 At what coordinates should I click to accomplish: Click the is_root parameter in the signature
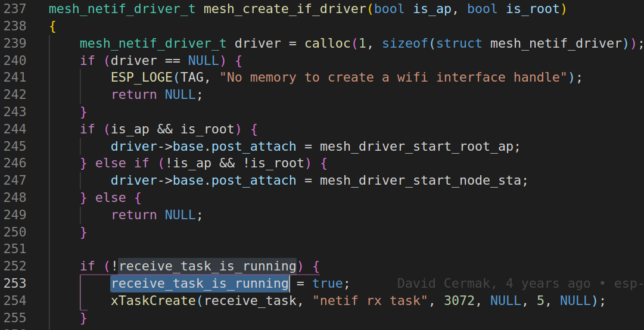tap(533, 8)
